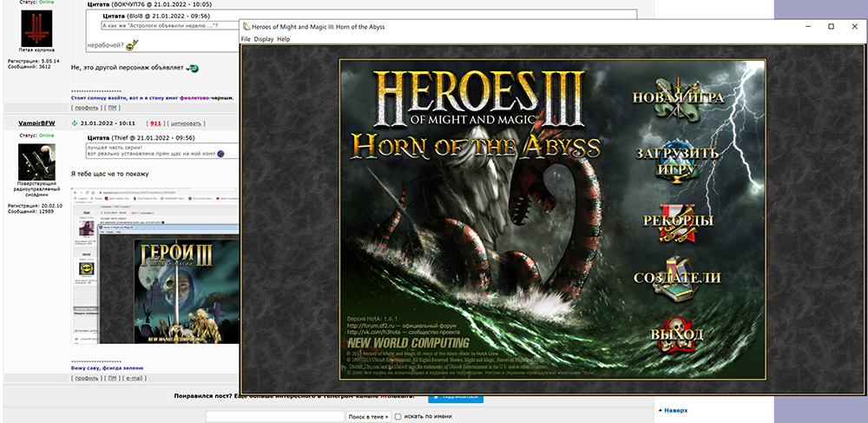This screenshot has height=423, width=868.
Task: Click 'Регистрация: 5.05.14' user info
Action: pos(33,61)
